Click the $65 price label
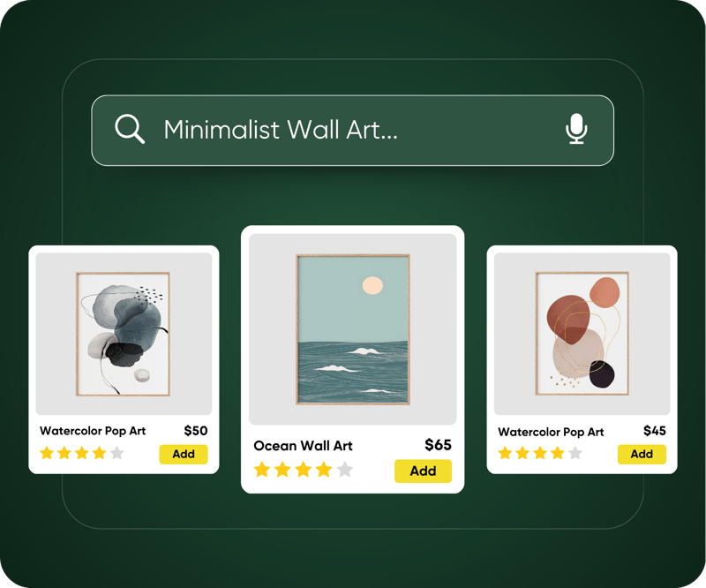This screenshot has height=588, width=706. [x=438, y=445]
